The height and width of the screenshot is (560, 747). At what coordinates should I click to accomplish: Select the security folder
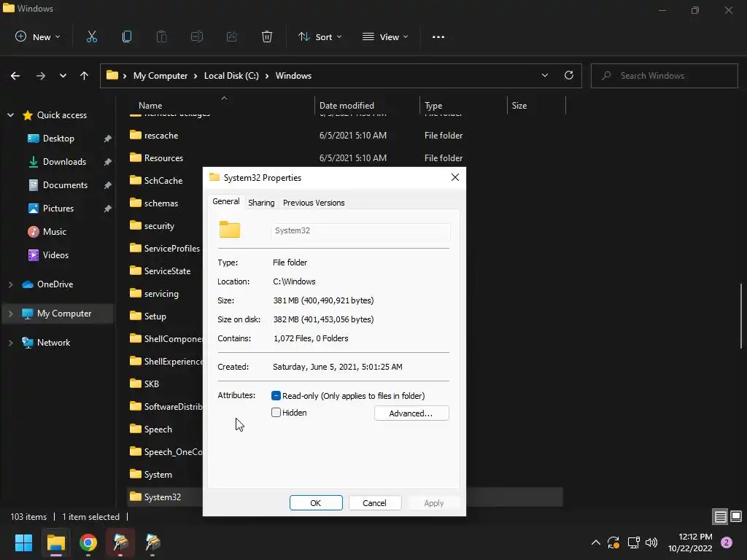coord(159,226)
